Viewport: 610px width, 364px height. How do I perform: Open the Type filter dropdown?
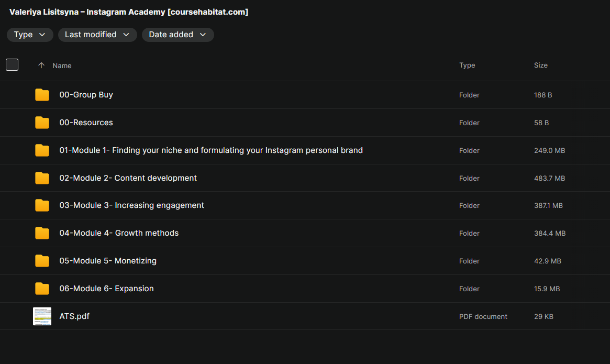(x=30, y=35)
